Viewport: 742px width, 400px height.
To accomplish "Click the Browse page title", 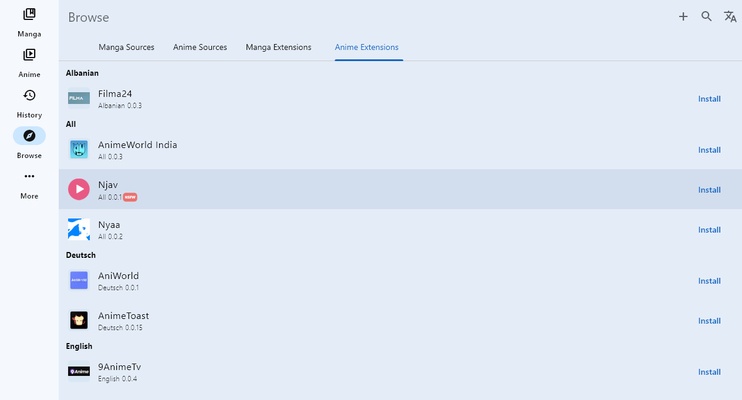I will pos(88,18).
